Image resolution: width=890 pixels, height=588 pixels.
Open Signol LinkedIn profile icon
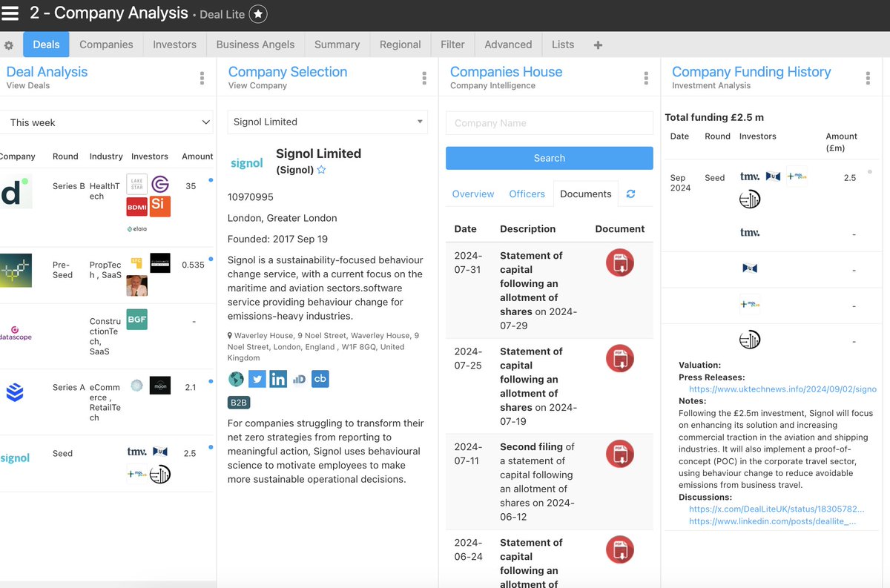pos(278,379)
